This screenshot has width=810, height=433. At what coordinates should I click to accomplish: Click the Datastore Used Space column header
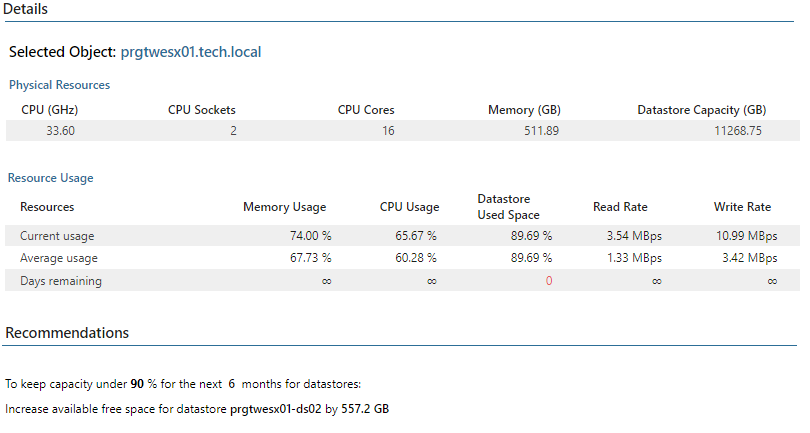coord(509,207)
